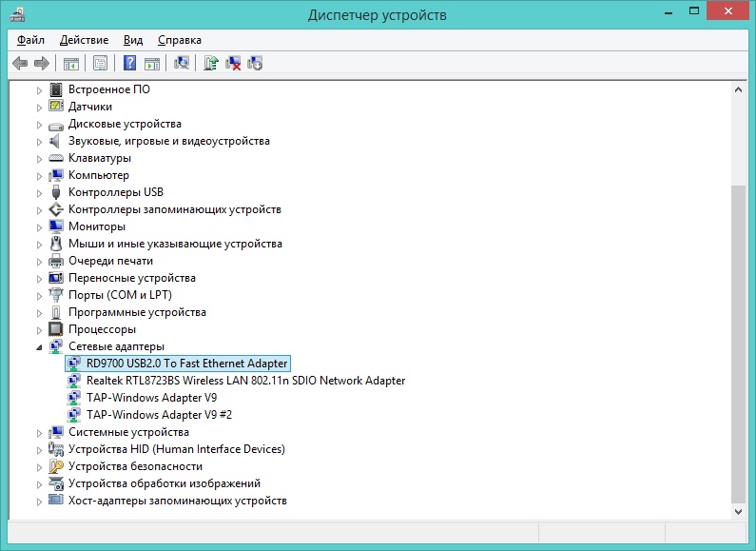Click the Disable device toolbar icon
Screen dimensions: 756x551
pyautogui.click(x=255, y=63)
